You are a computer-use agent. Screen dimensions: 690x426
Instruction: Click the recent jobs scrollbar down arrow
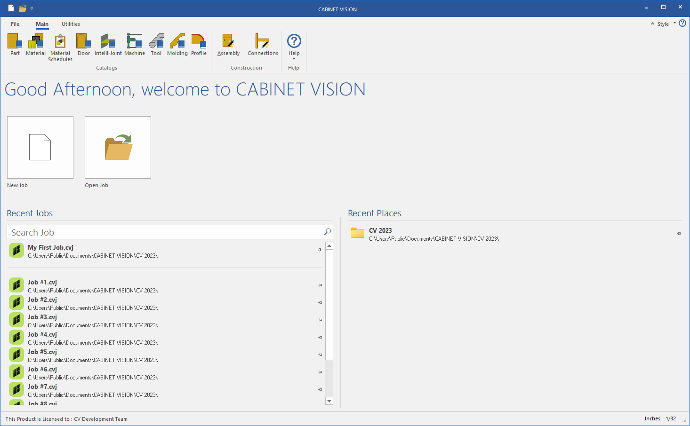[x=329, y=401]
